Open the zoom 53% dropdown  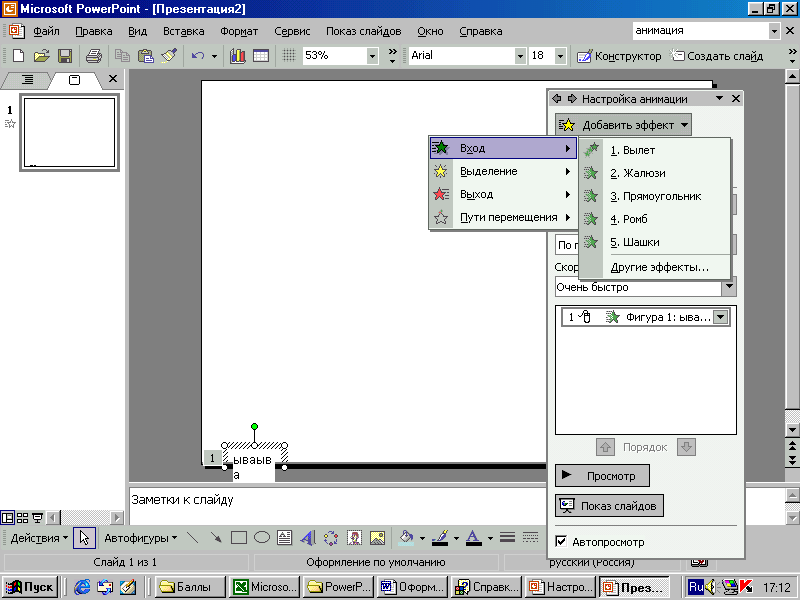pyautogui.click(x=372, y=56)
